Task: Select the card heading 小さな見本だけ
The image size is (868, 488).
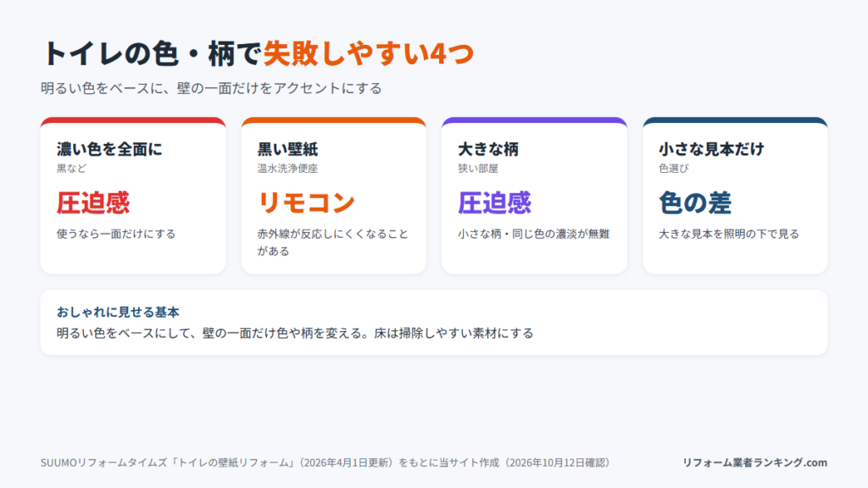Action: pyautogui.click(x=711, y=149)
